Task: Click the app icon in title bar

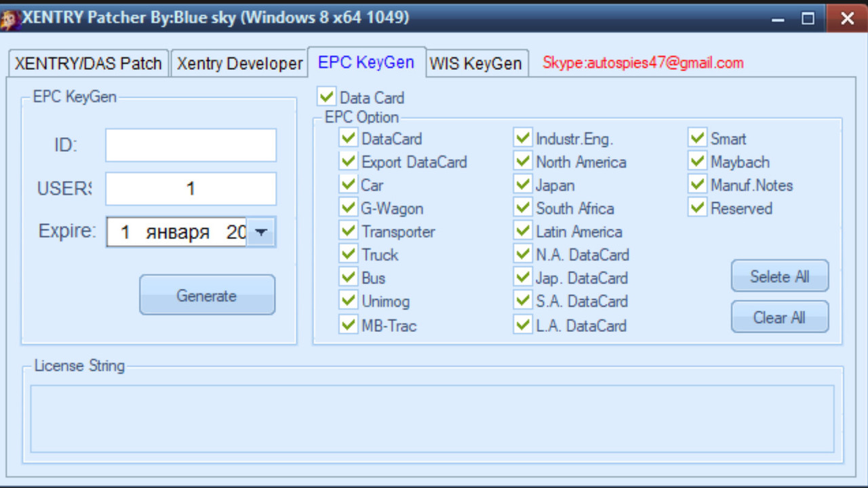Action: tap(9, 19)
